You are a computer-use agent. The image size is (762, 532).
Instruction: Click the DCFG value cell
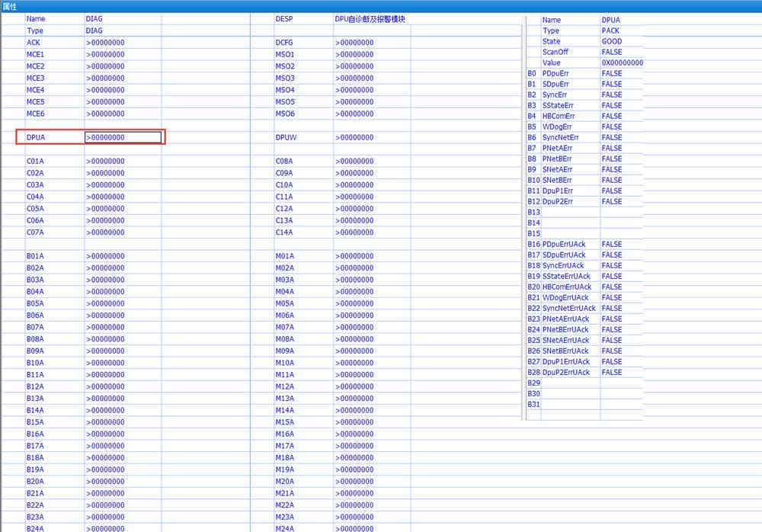pyautogui.click(x=372, y=43)
